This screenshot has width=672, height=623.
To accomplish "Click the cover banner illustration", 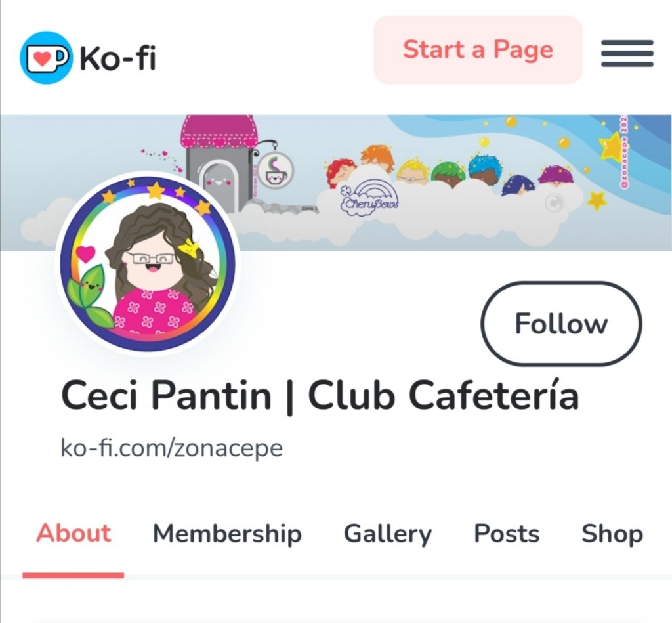I will (x=336, y=183).
